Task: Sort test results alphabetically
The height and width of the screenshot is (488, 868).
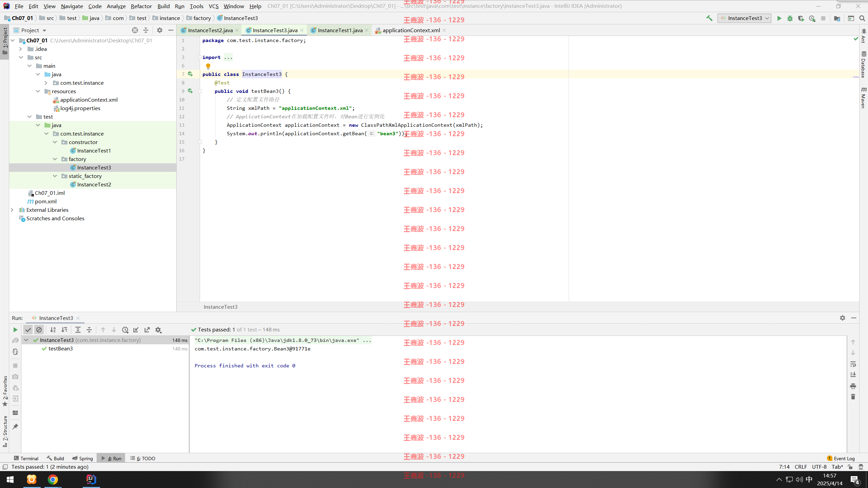Action: point(53,330)
